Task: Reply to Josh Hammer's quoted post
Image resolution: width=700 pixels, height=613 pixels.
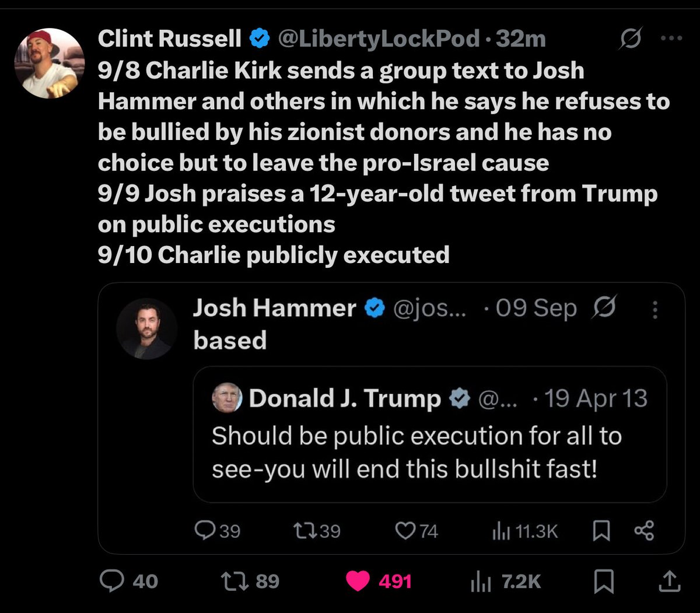Action: click(x=205, y=530)
